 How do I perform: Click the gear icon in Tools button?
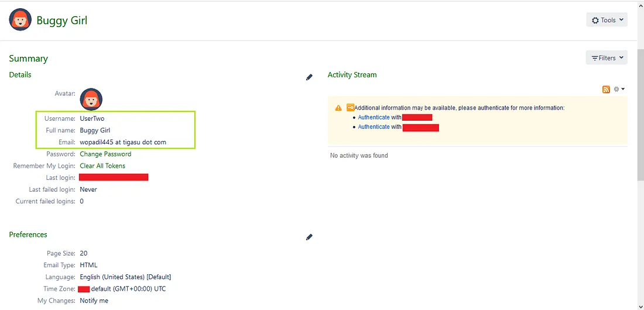(x=595, y=21)
